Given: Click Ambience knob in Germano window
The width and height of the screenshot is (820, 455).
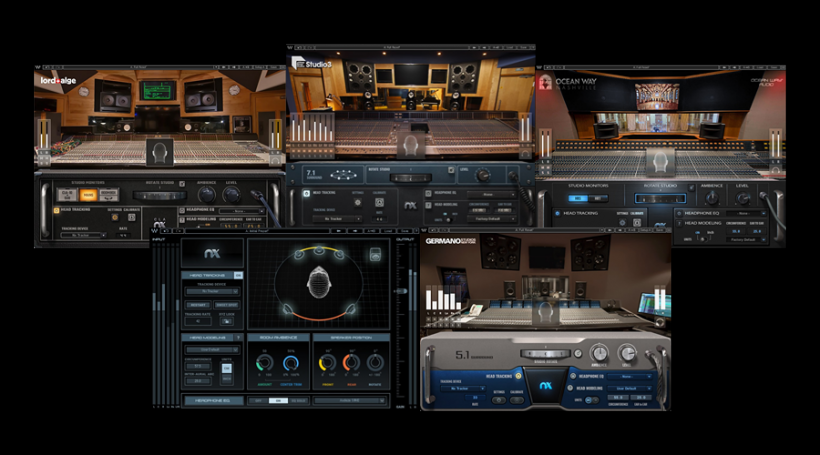Looking at the screenshot, I should 599,354.
